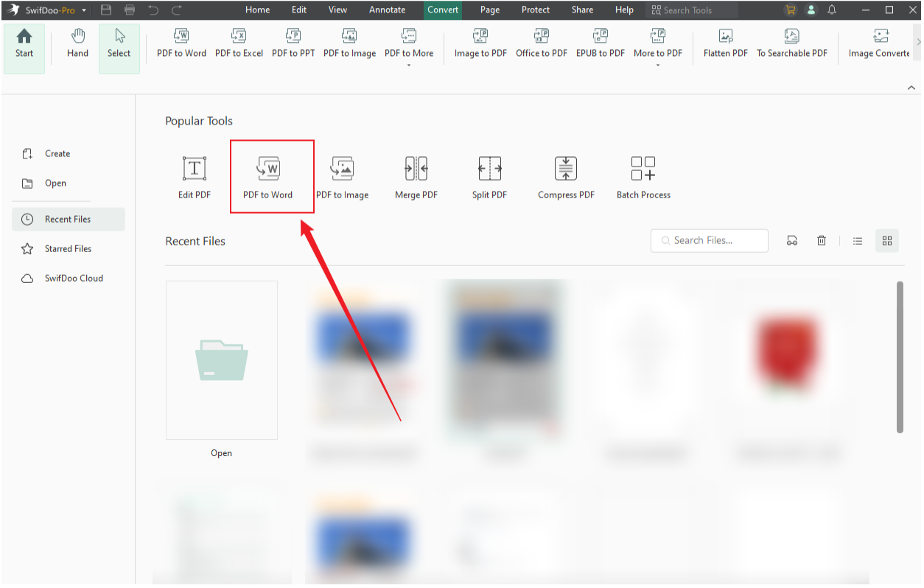Switch Recent Files to list view

point(857,240)
